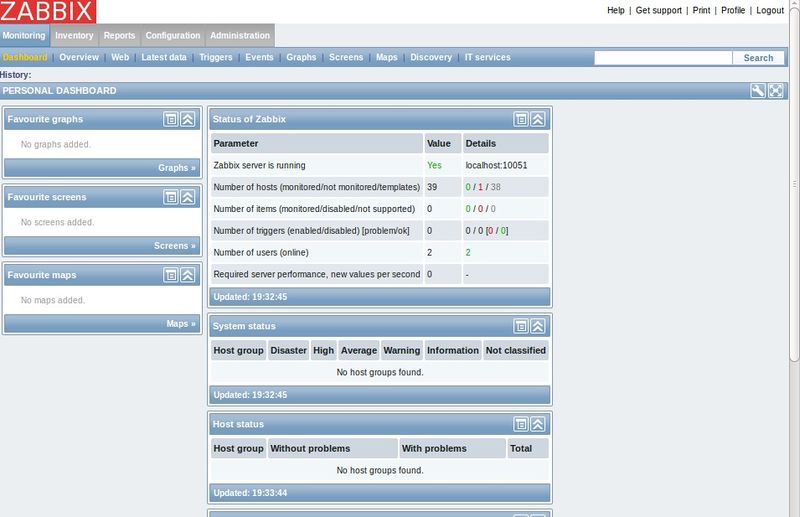Screen dimensions: 800x517
Task: Collapse the Favourite screens widget
Action: [188, 197]
